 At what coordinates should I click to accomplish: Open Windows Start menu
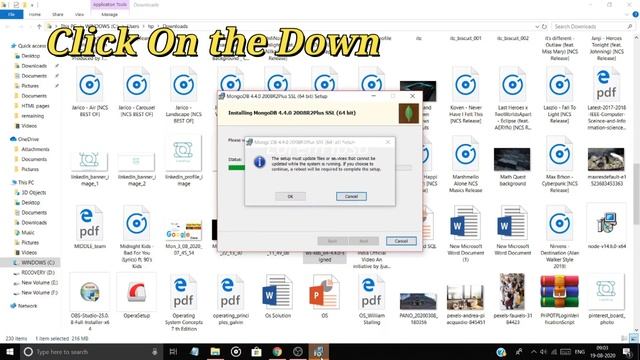10,351
